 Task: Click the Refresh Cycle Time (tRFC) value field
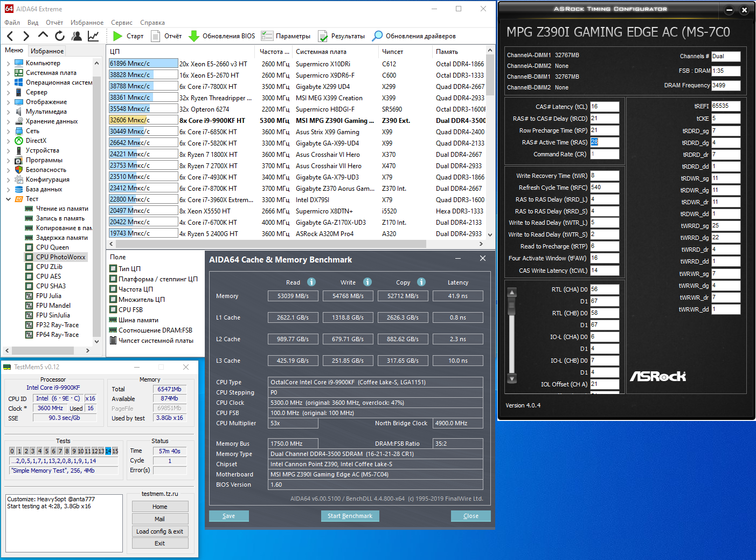click(x=605, y=188)
